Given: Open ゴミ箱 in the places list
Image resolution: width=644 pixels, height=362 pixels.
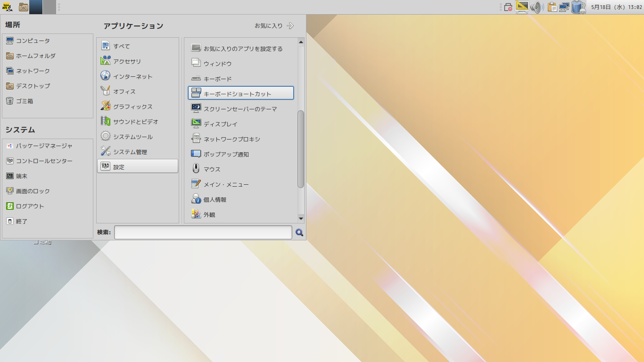Looking at the screenshot, I should 47,101.
